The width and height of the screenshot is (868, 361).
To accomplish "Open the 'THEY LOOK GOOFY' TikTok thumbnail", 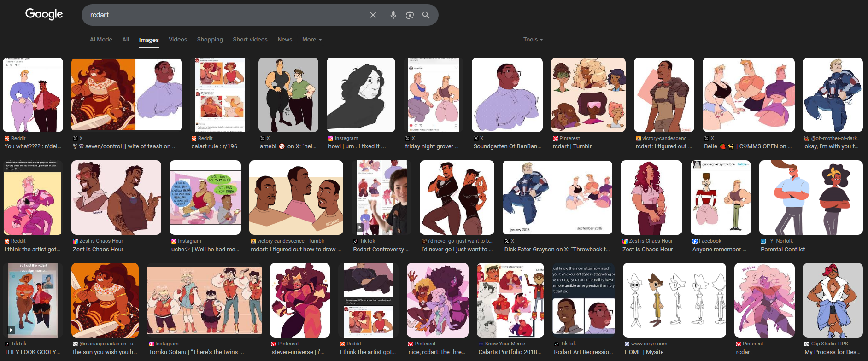I will click(x=32, y=300).
